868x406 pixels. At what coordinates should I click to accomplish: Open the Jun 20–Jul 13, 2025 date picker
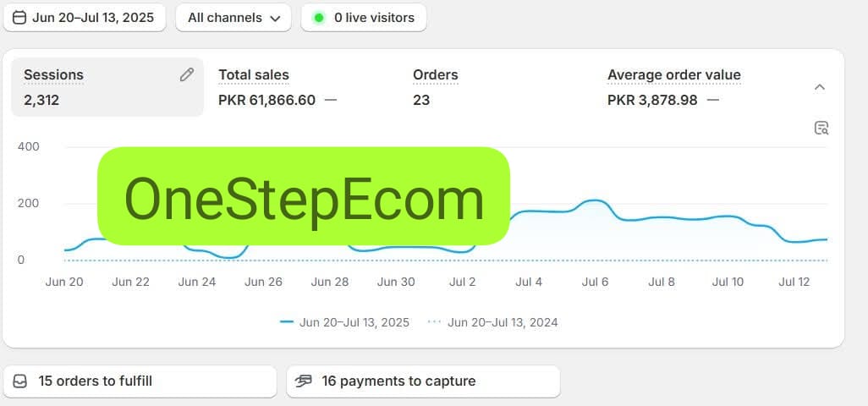[x=84, y=18]
